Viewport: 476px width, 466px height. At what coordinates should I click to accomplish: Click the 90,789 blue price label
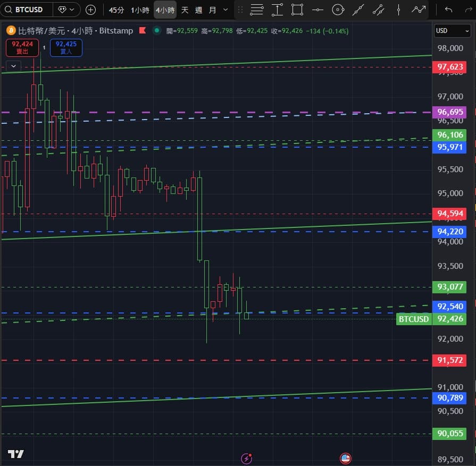[449, 398]
